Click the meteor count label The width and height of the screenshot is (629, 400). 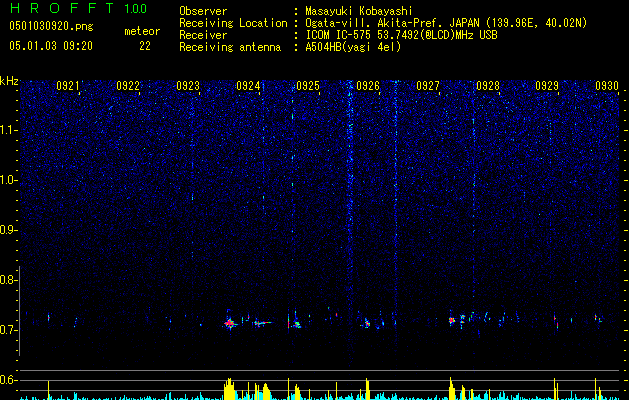point(142,31)
